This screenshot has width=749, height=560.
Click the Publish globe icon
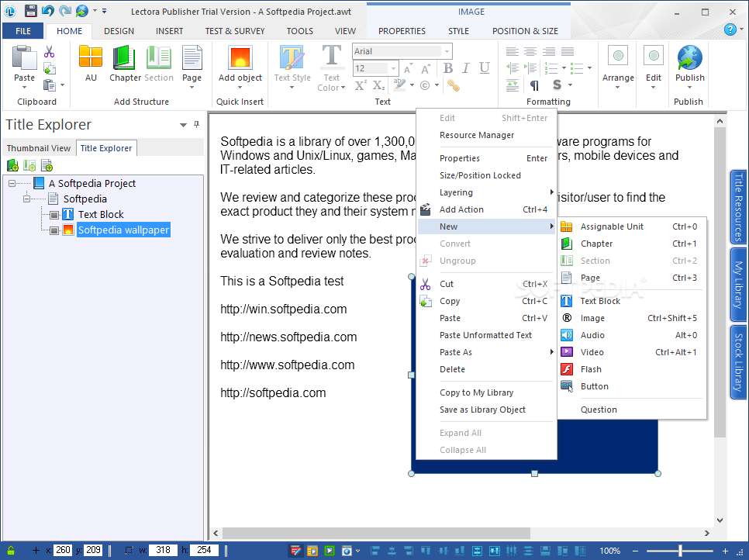click(x=690, y=57)
